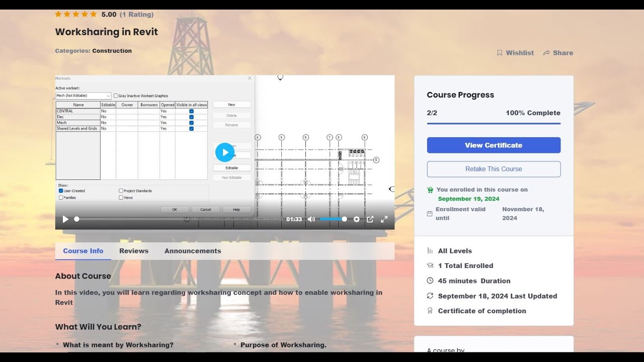The width and height of the screenshot is (644, 362).
Task: Click the refresh icon beside Last Updated
Action: 430,296
